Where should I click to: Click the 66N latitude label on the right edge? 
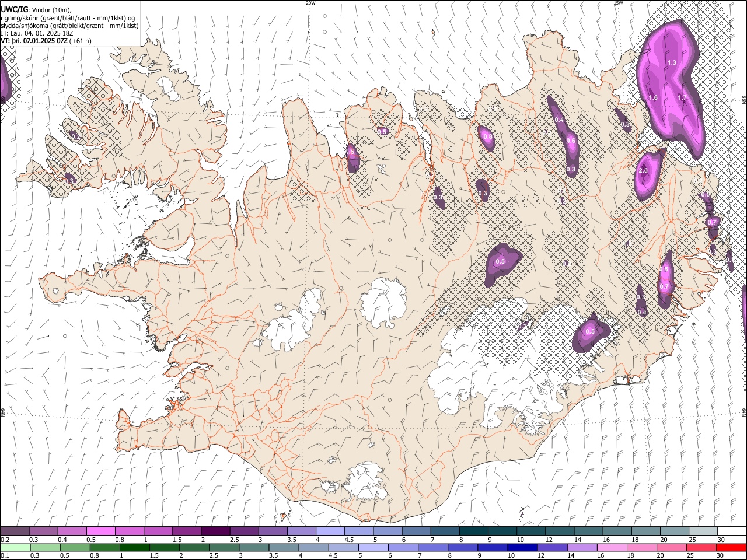(x=744, y=100)
